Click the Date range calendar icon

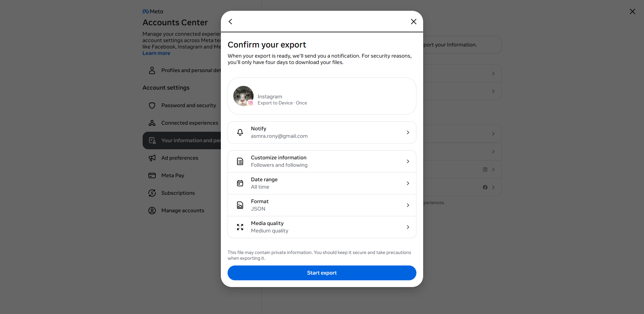[x=240, y=183]
